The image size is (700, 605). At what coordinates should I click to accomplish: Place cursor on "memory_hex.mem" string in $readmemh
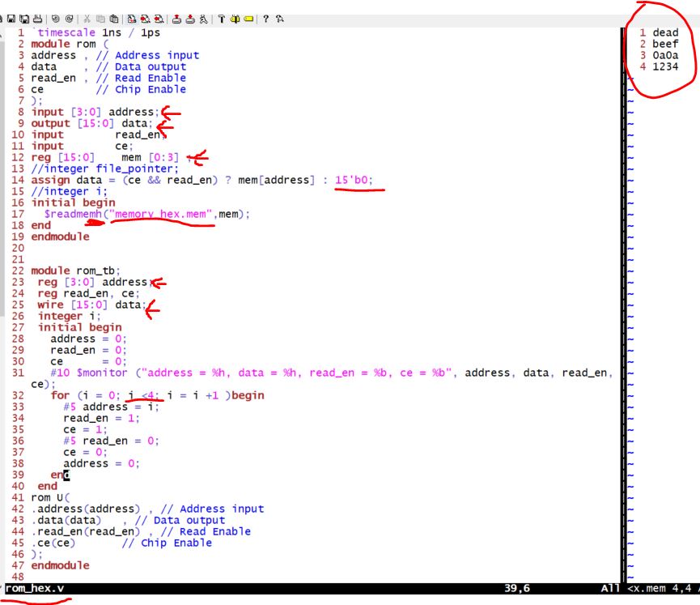coord(162,214)
